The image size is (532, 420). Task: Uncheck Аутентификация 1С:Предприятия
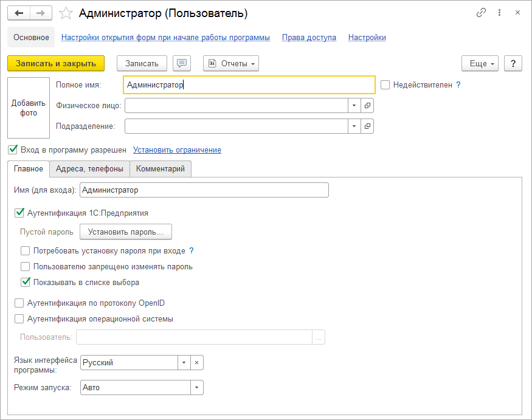coord(19,213)
